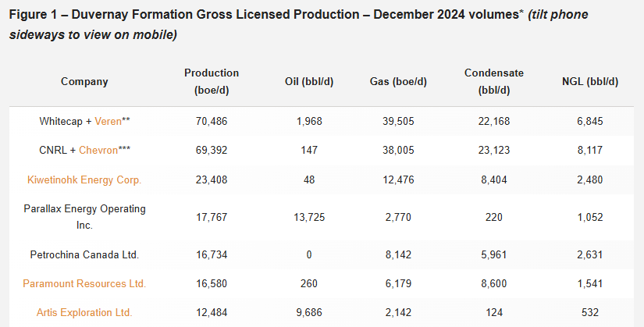
Task: Click oil value 9,686
Action: click(309, 313)
